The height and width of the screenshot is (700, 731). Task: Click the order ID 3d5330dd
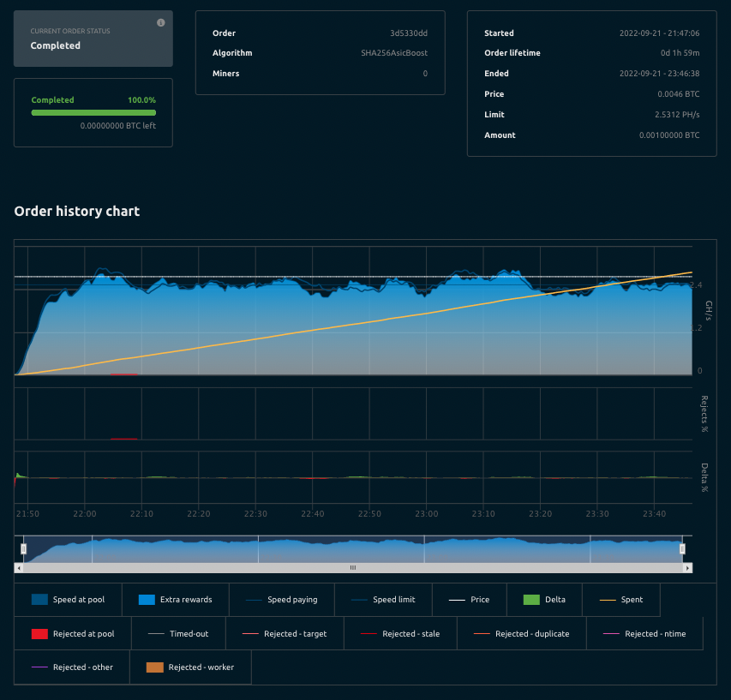pos(408,33)
